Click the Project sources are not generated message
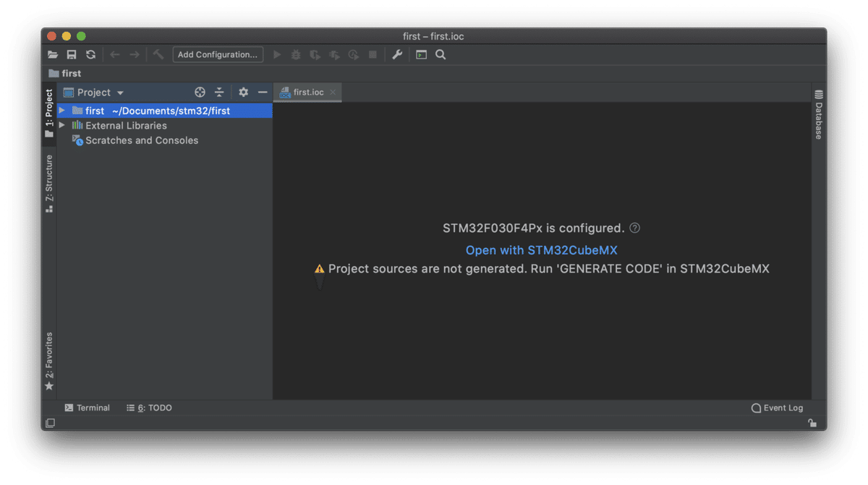 tap(549, 269)
